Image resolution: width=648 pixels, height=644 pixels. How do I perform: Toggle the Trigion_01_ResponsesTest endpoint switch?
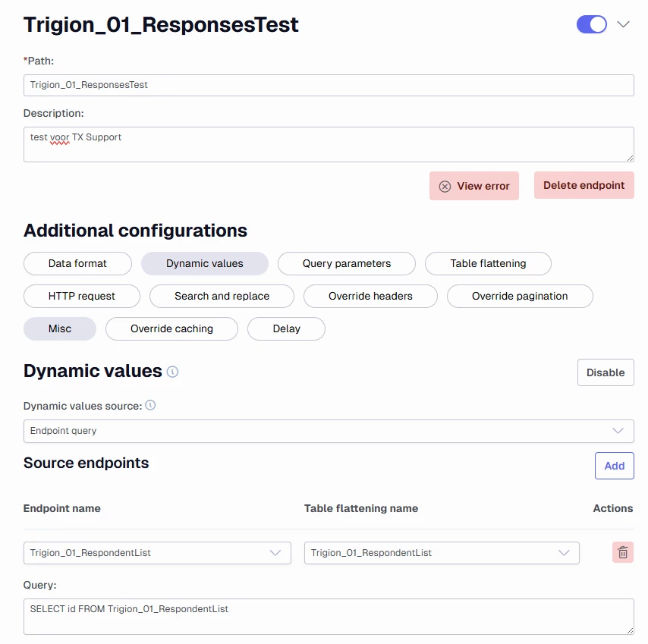pos(591,24)
